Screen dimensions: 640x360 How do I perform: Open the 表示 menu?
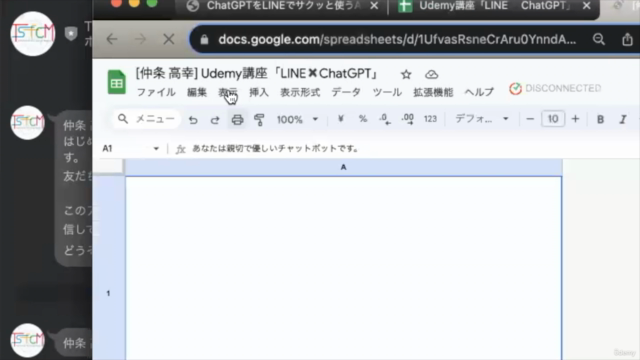tap(228, 92)
